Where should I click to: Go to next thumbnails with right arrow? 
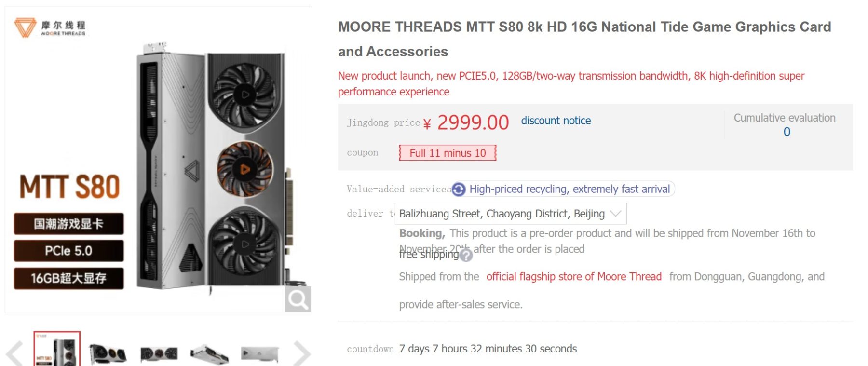302,353
